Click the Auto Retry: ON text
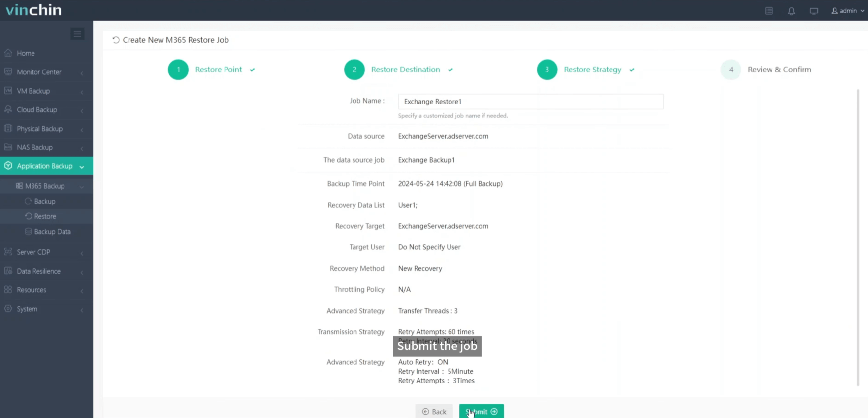This screenshot has height=418, width=868. [x=423, y=362]
